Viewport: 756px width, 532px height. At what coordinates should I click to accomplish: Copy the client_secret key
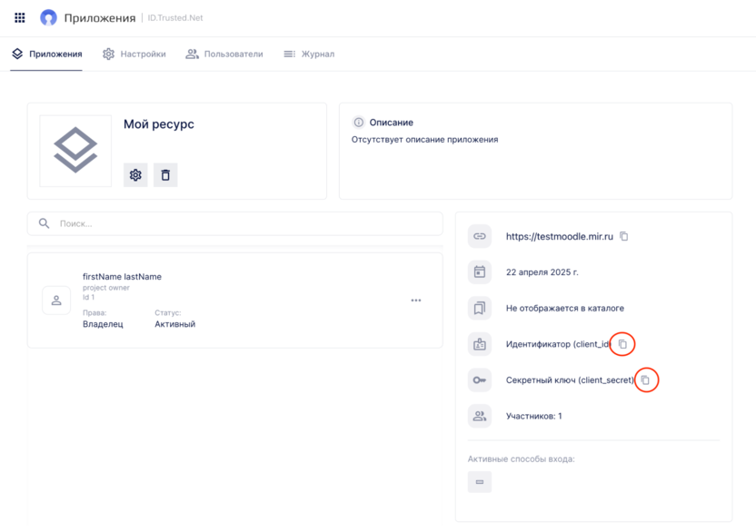click(645, 380)
